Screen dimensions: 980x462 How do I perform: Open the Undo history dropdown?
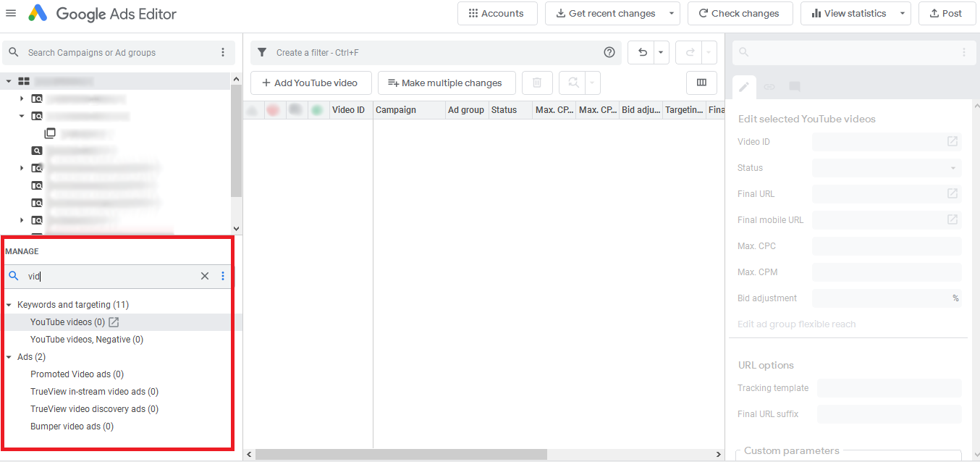point(662,53)
